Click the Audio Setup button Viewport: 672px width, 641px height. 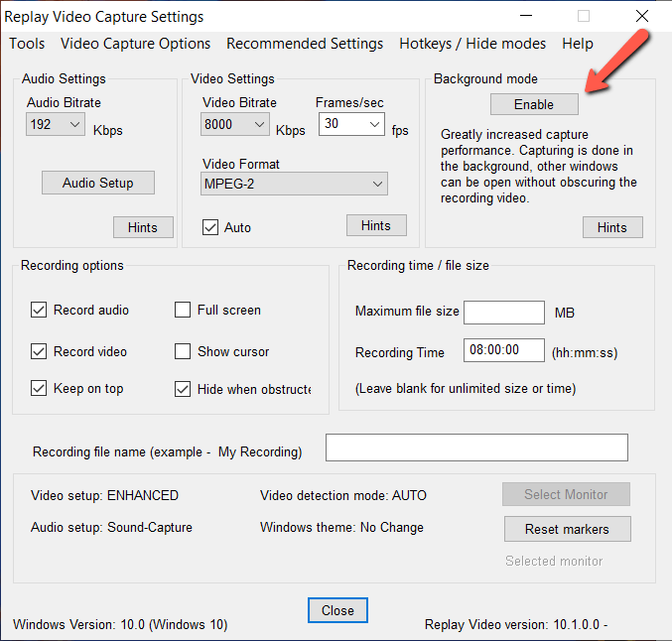click(x=98, y=183)
